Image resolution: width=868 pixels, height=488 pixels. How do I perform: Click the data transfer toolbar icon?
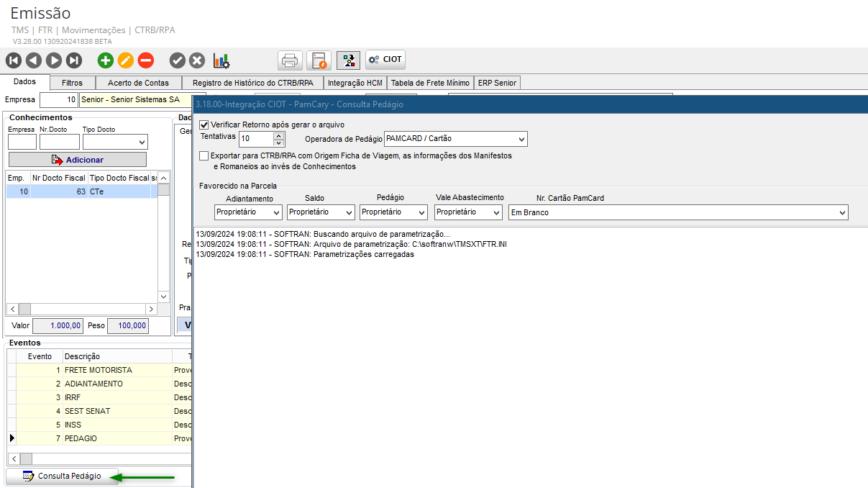click(x=349, y=60)
